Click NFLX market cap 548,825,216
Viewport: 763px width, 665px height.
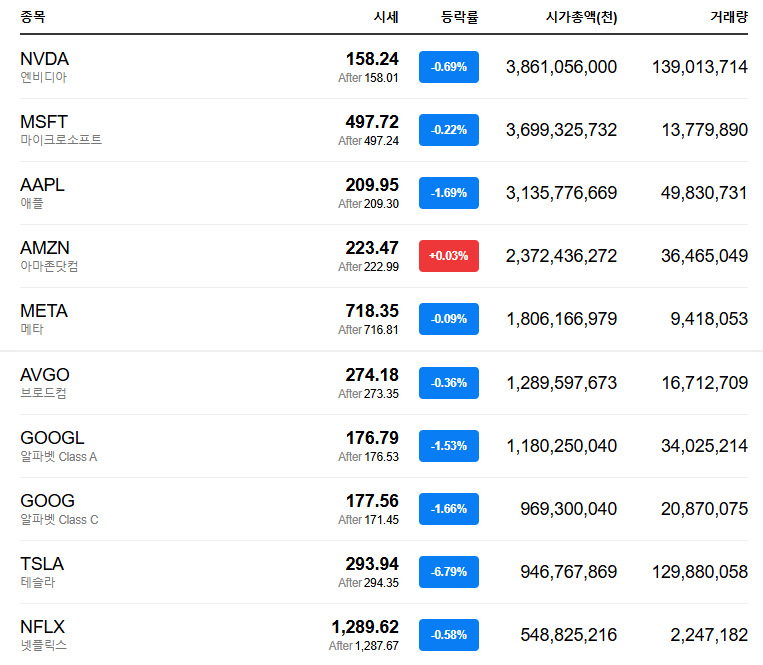coord(569,635)
